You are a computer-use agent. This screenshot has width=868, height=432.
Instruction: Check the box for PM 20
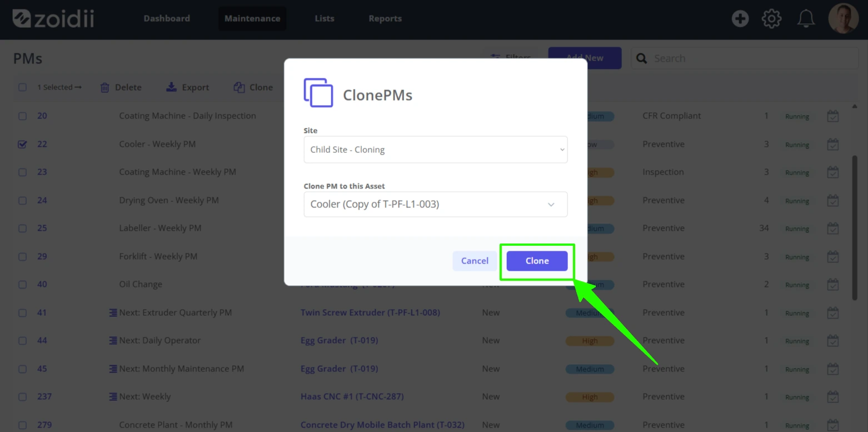point(22,116)
